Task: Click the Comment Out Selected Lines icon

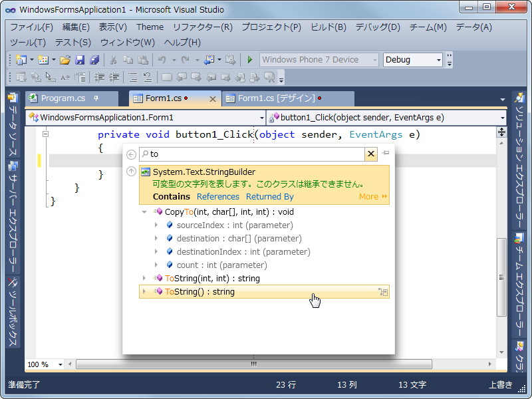Action: coord(132,78)
